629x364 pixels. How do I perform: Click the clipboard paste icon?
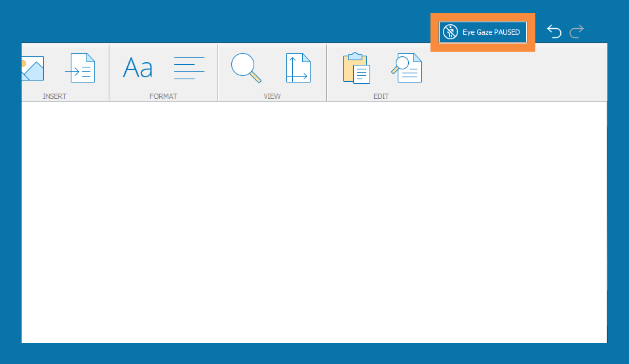[356, 68]
